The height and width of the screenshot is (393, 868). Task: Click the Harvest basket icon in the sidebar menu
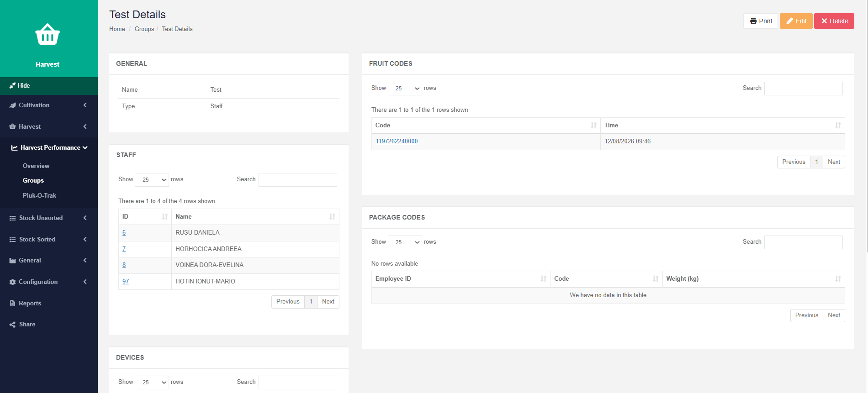click(x=12, y=126)
